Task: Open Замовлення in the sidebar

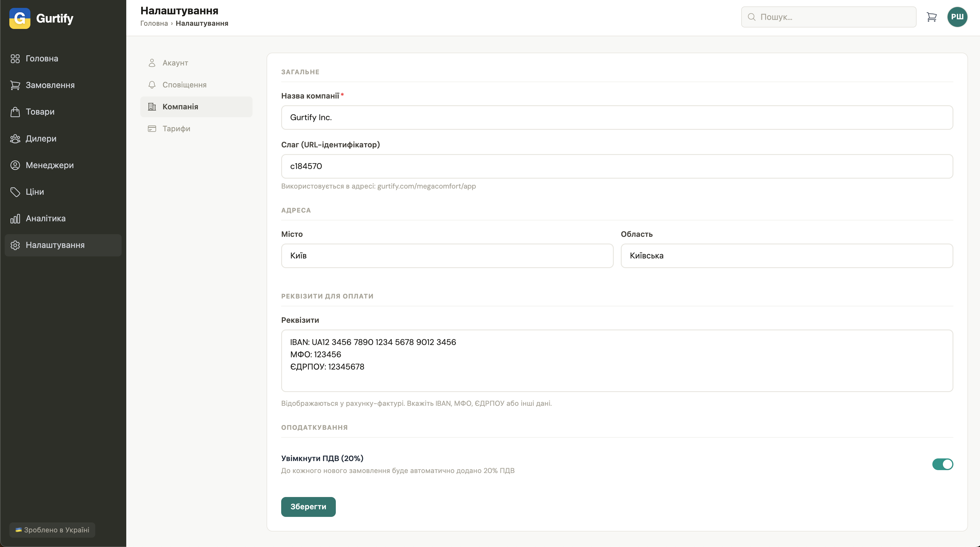Action: click(50, 85)
